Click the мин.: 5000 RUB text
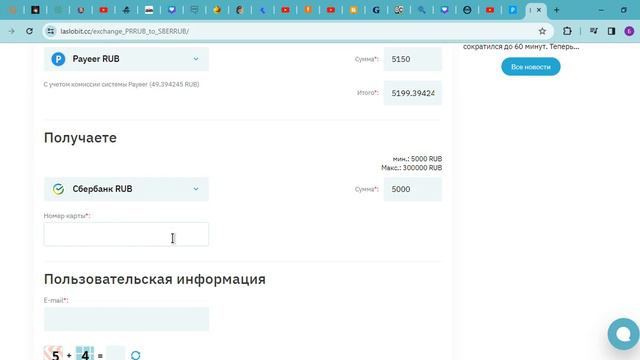The width and height of the screenshot is (640, 360). (x=417, y=159)
